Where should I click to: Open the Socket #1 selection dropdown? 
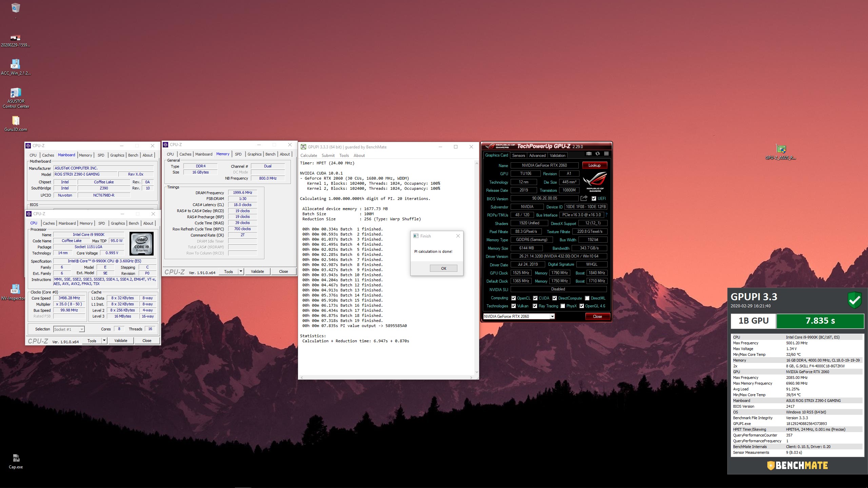click(81, 329)
